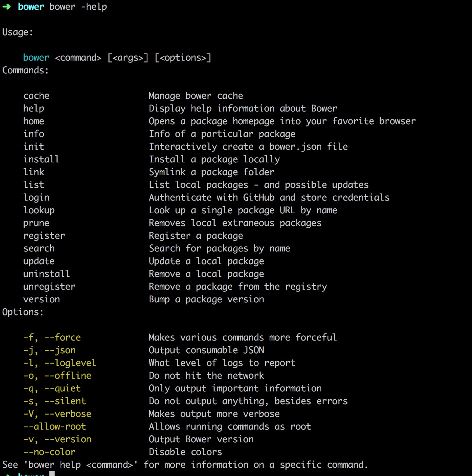Select 'Removes local extraneous packages'
472x476 pixels.
235,223
